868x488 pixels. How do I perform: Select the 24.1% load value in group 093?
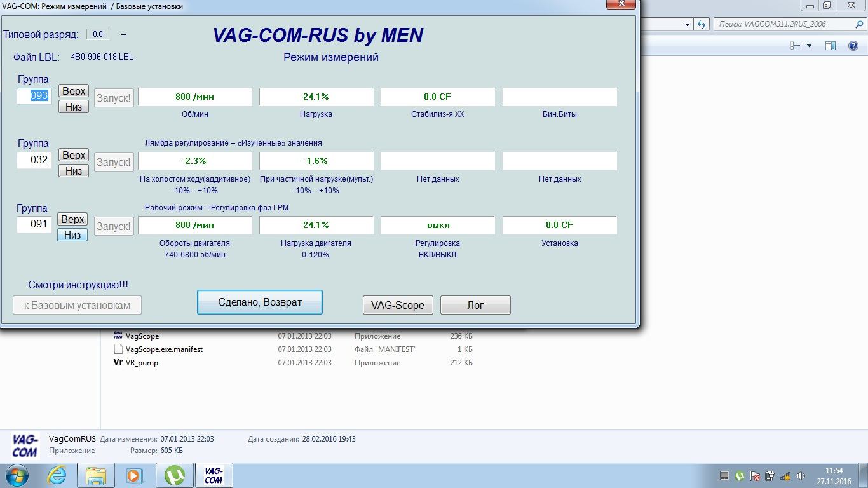(x=316, y=97)
